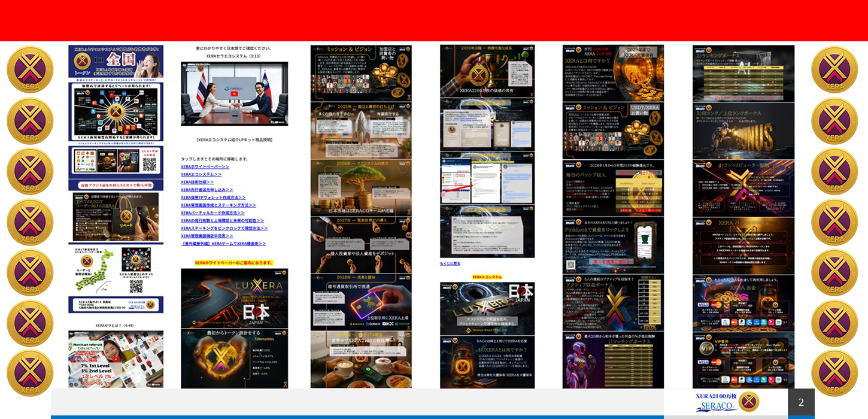The width and height of the screenshot is (868, 419).
Task: Click the もくじに戻る link
Action: tap(450, 263)
